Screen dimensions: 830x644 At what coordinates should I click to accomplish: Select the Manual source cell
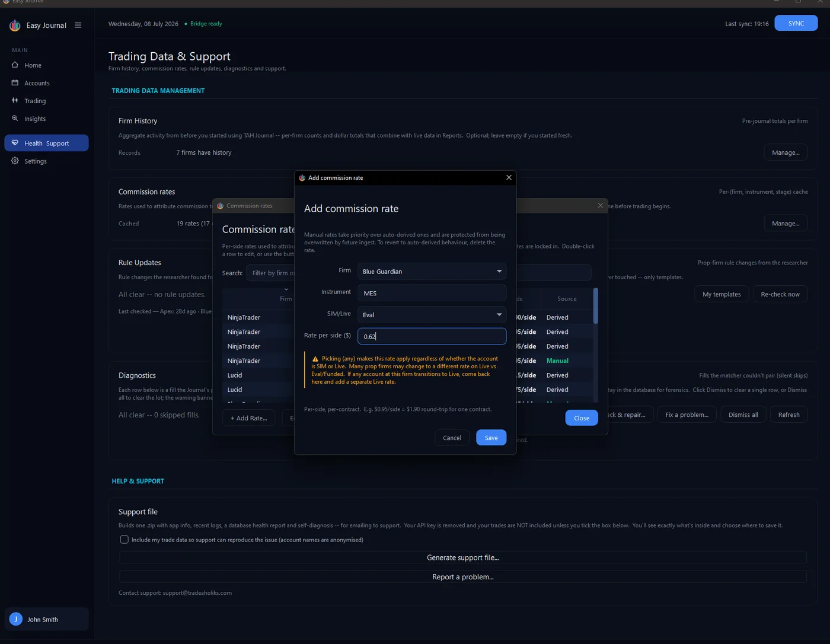557,361
